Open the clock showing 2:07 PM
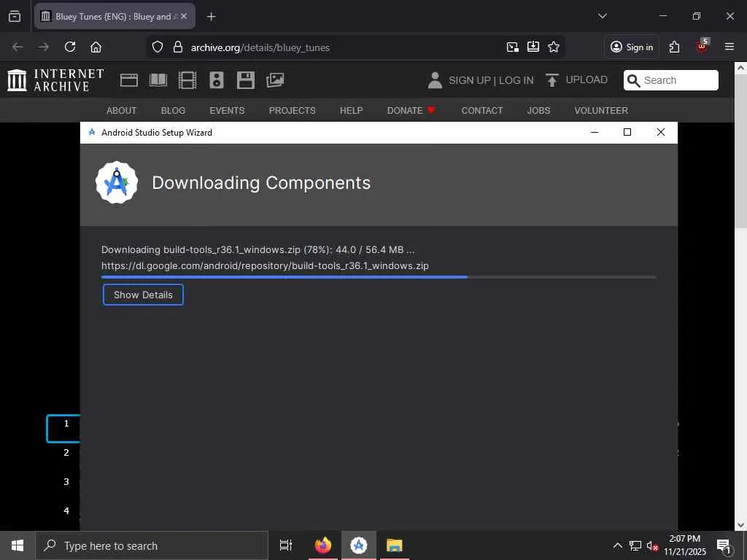Viewport: 747px width, 560px height. click(685, 545)
